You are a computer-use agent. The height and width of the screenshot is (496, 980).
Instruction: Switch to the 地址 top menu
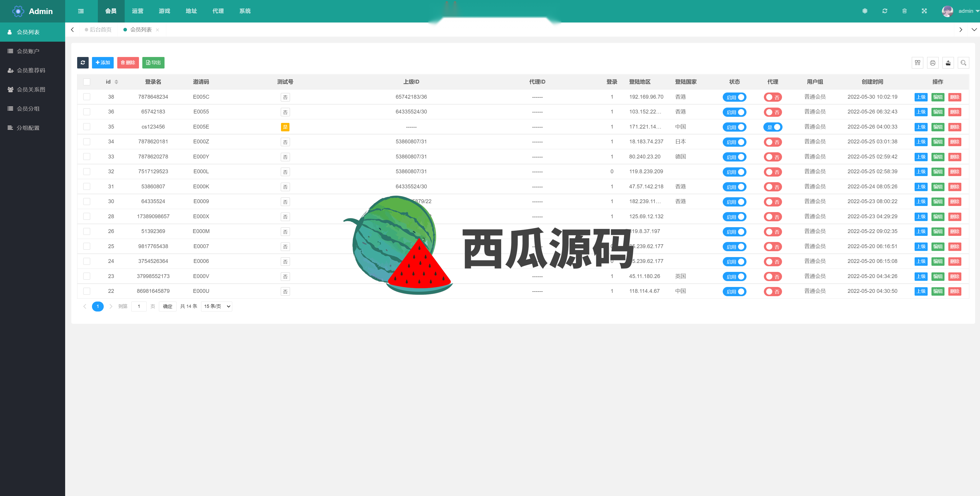pyautogui.click(x=191, y=11)
